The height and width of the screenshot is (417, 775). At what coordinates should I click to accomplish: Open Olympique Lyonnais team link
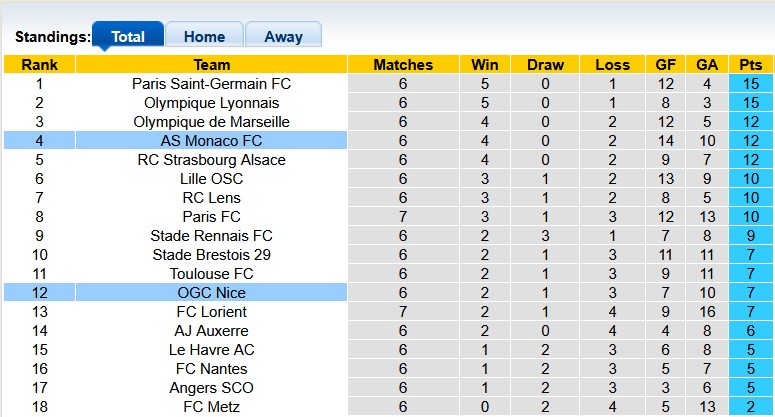tap(211, 103)
